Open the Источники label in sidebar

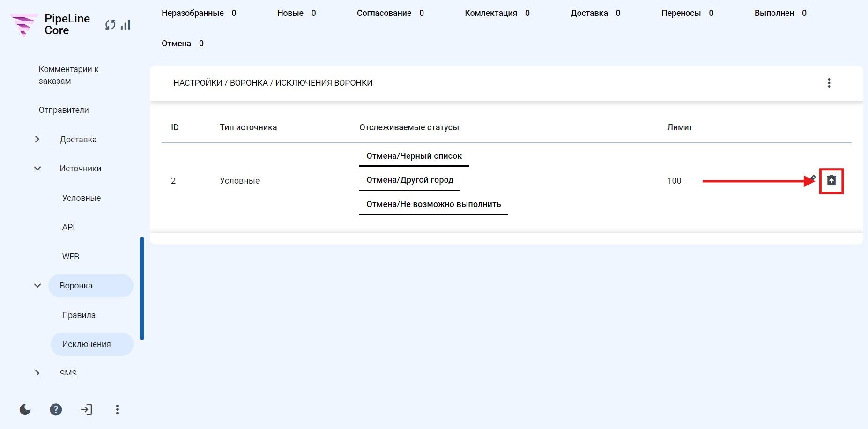(x=81, y=169)
